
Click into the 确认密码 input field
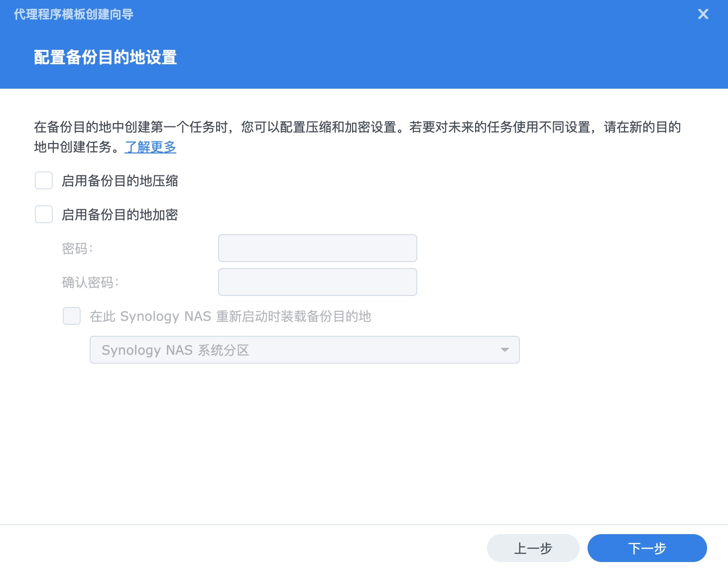point(318,282)
